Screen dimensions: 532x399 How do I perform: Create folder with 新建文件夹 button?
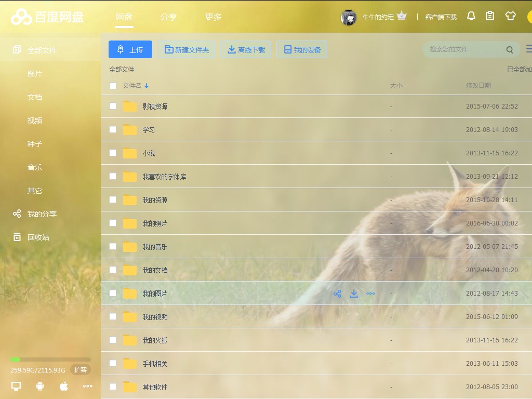coord(187,49)
